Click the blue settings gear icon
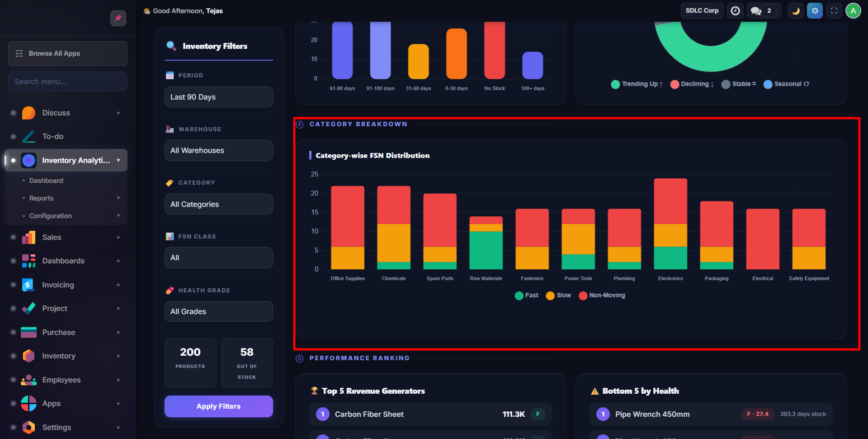Screen dimensions: 868x439 pyautogui.click(x=815, y=11)
